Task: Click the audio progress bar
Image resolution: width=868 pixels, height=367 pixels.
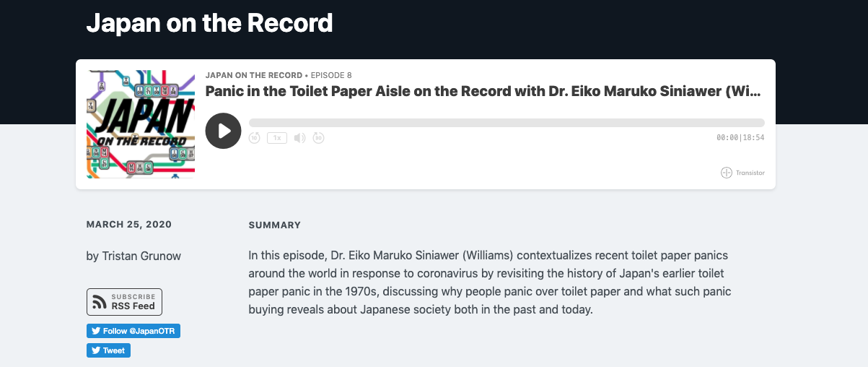Action: point(507,123)
